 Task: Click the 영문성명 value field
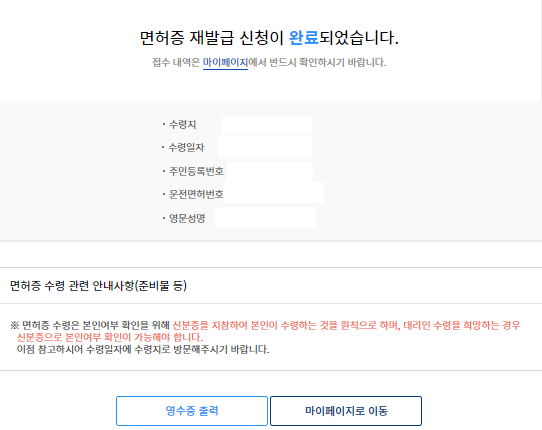265,217
